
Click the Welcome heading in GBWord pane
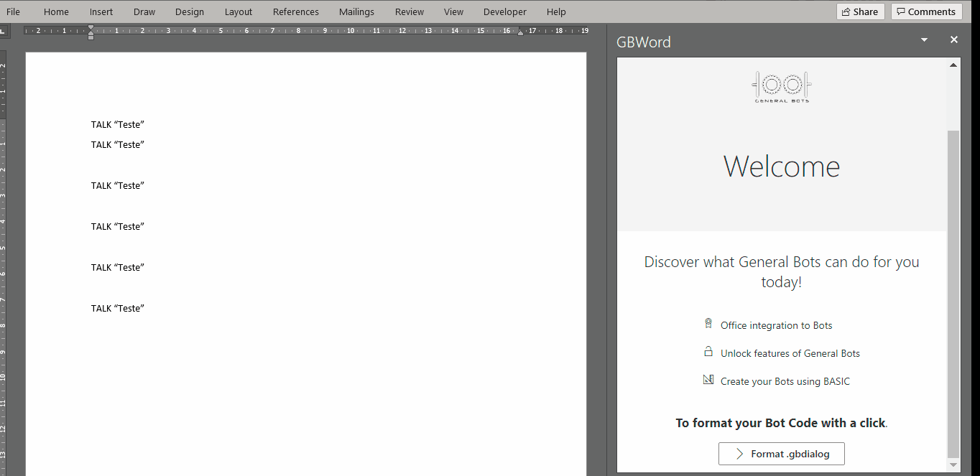click(x=781, y=167)
